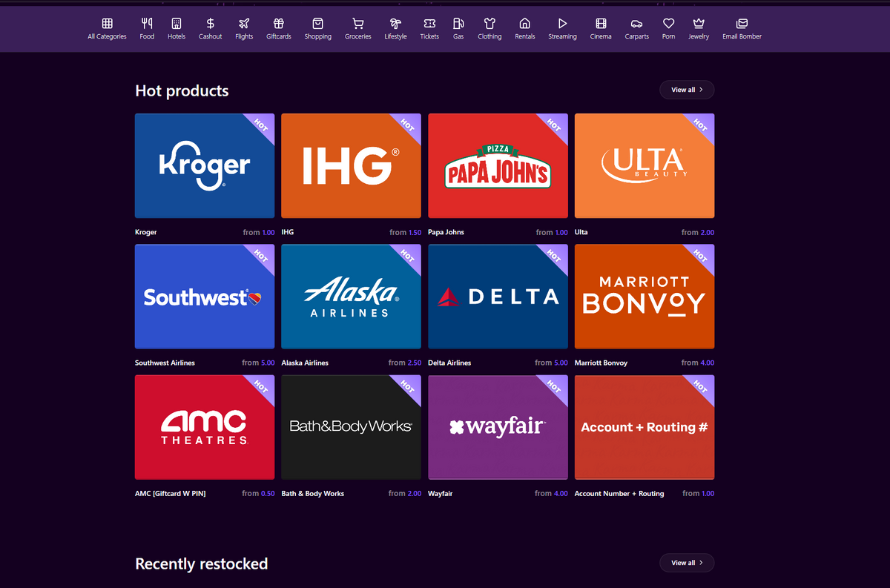Open the Cinema film icon
Screen dimensions: 890x588
click(x=601, y=24)
